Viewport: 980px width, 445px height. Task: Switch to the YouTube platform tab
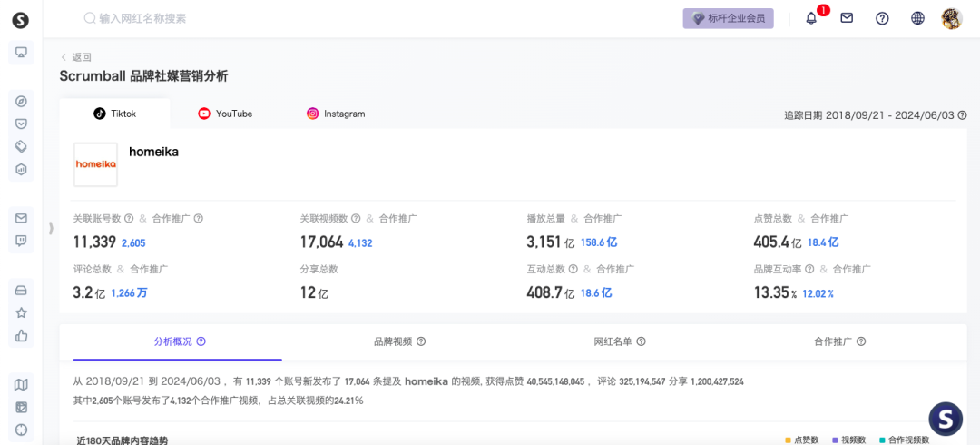(x=225, y=114)
